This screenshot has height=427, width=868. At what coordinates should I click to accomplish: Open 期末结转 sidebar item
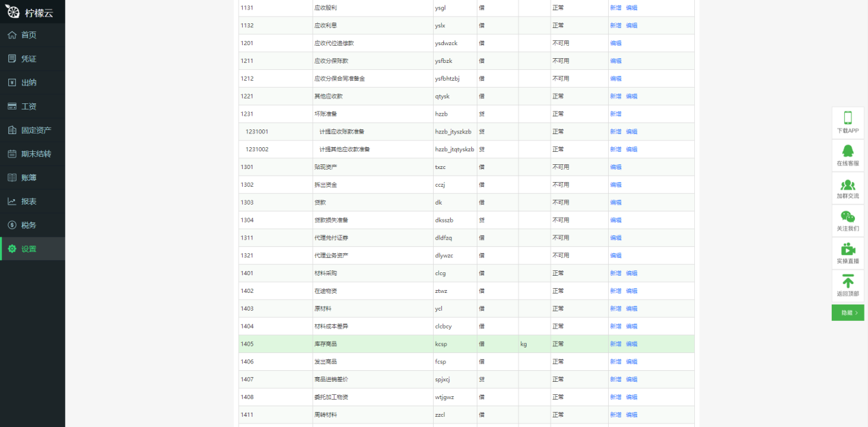[36, 154]
